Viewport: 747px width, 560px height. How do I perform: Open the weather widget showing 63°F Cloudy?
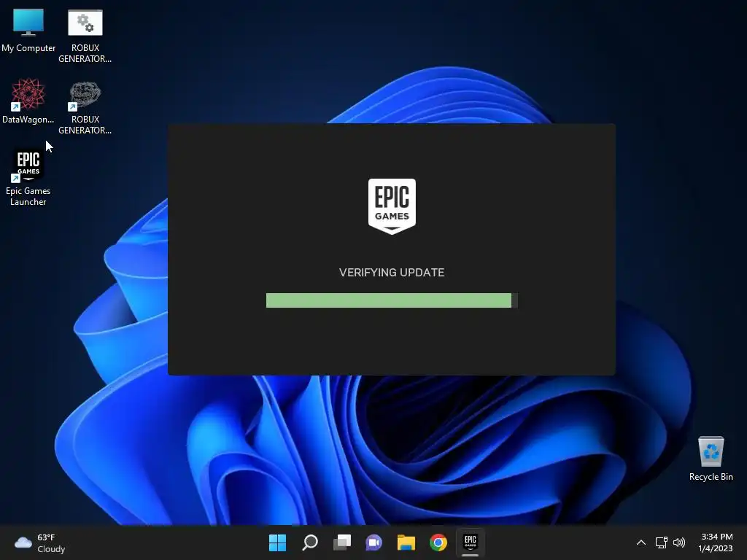(x=40, y=542)
